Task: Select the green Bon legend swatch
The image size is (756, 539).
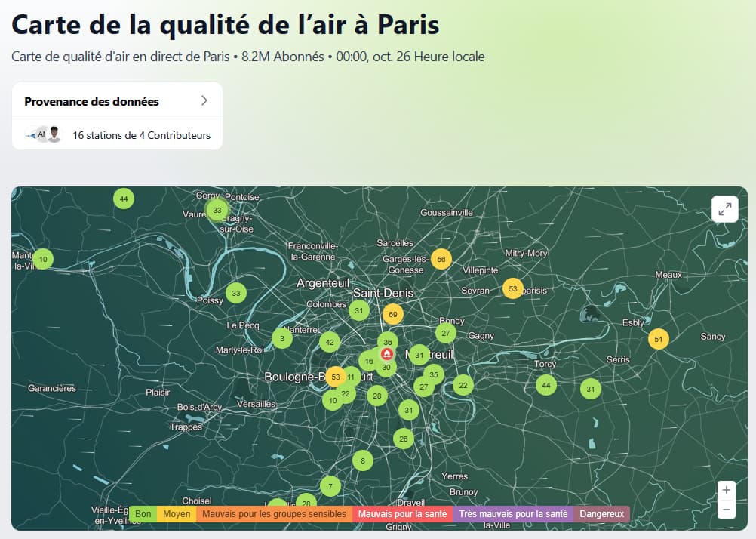Action: (143, 514)
